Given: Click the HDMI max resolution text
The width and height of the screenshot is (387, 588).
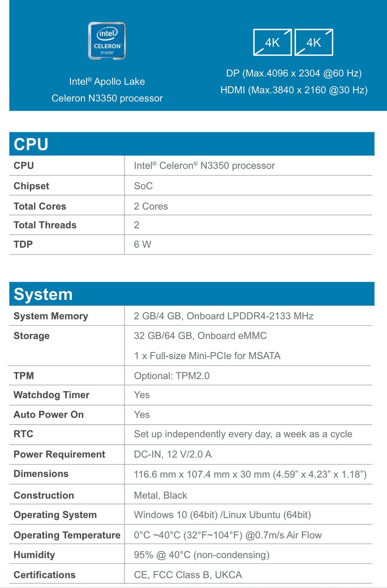Looking at the screenshot, I should [294, 90].
